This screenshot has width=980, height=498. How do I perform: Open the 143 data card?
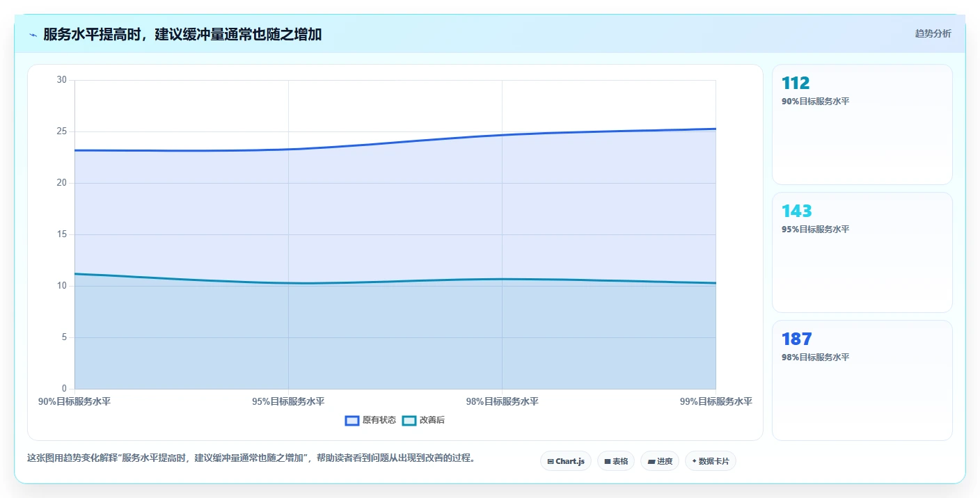click(862, 252)
